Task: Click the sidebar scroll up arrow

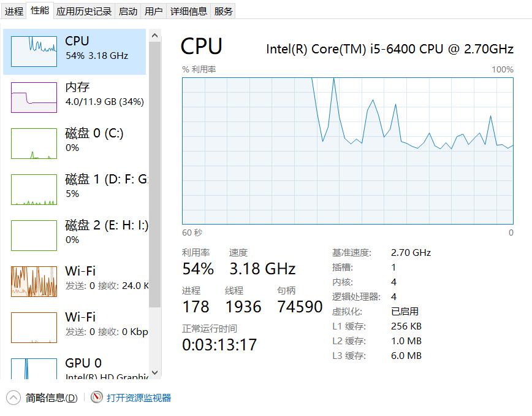Action: click(154, 36)
